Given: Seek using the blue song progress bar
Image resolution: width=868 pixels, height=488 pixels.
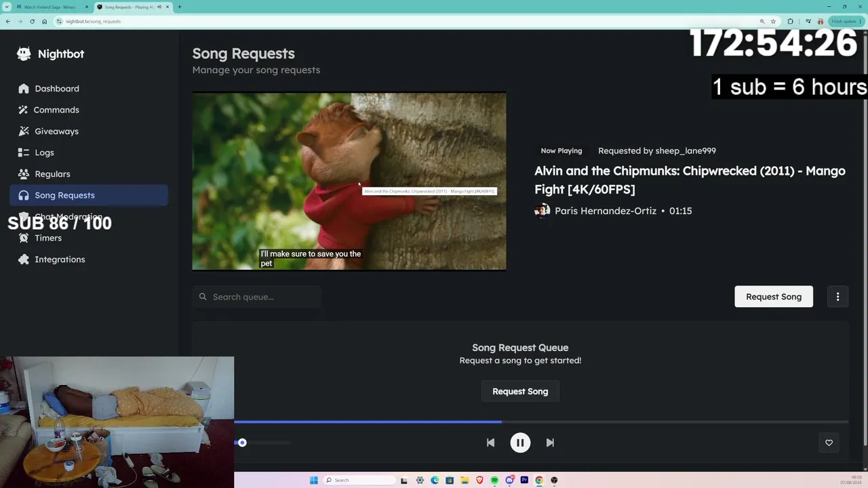Looking at the screenshot, I should (541, 422).
